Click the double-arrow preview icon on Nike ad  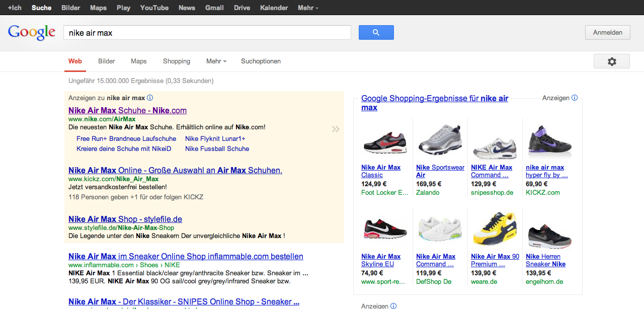pyautogui.click(x=336, y=129)
